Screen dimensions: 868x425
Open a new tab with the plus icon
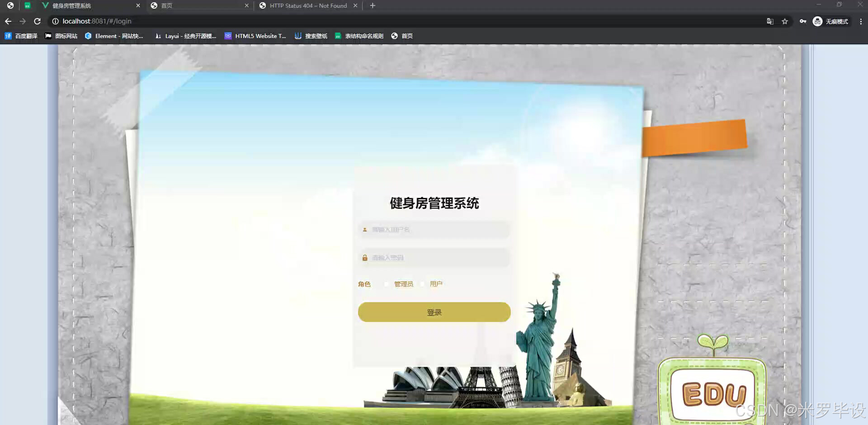373,6
